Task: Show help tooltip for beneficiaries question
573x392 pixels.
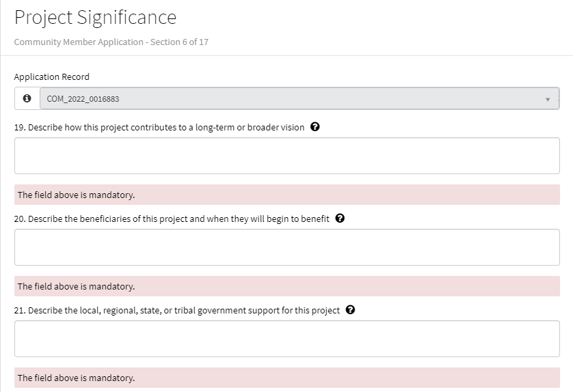Action: tap(340, 219)
